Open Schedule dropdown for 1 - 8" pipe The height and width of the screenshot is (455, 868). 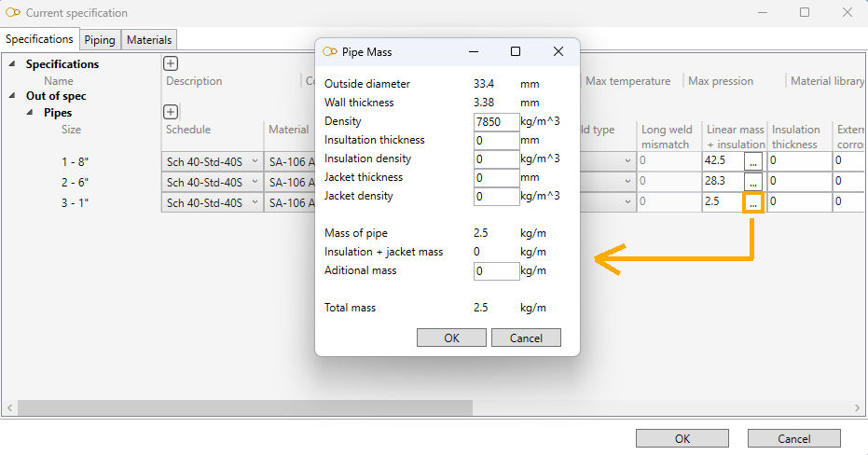(255, 161)
